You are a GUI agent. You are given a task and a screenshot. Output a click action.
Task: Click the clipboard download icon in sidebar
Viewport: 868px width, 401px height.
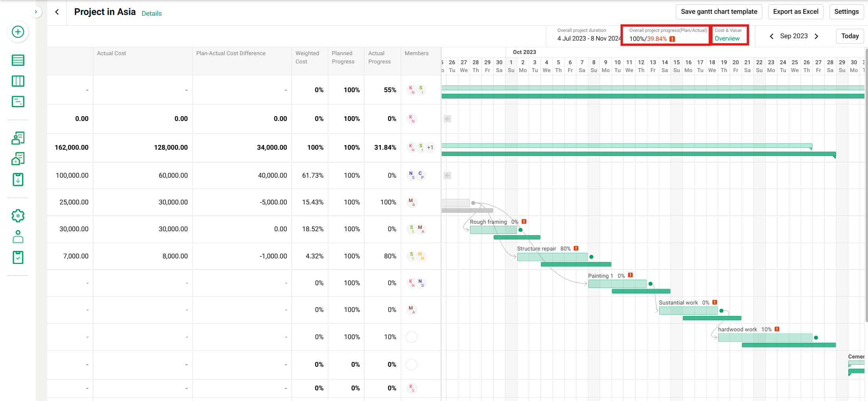coord(18,180)
